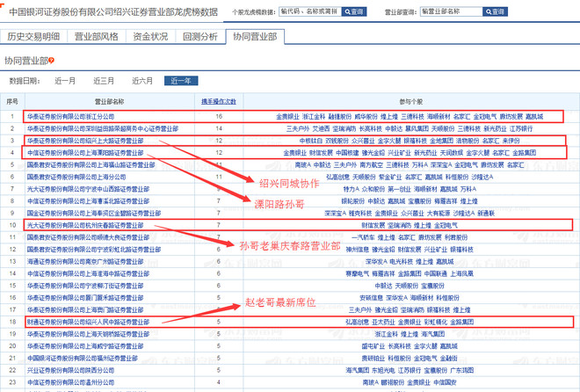
Task: Click stock 一汽轿车 in row 11
Action: (x=363, y=237)
